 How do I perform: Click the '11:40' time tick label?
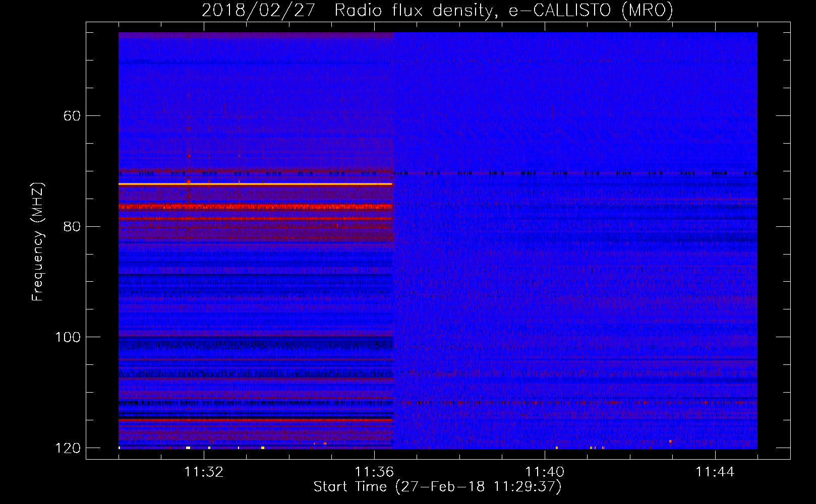[x=545, y=472]
